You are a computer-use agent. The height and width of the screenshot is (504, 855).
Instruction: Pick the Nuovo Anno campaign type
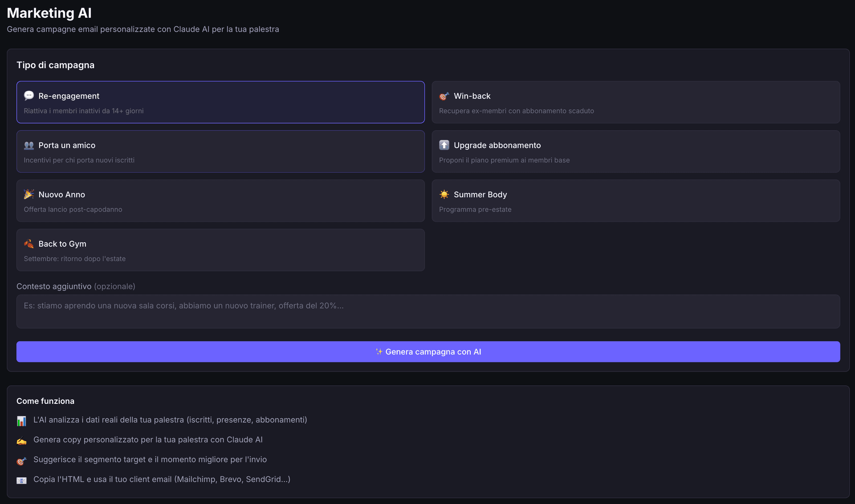[x=220, y=201]
